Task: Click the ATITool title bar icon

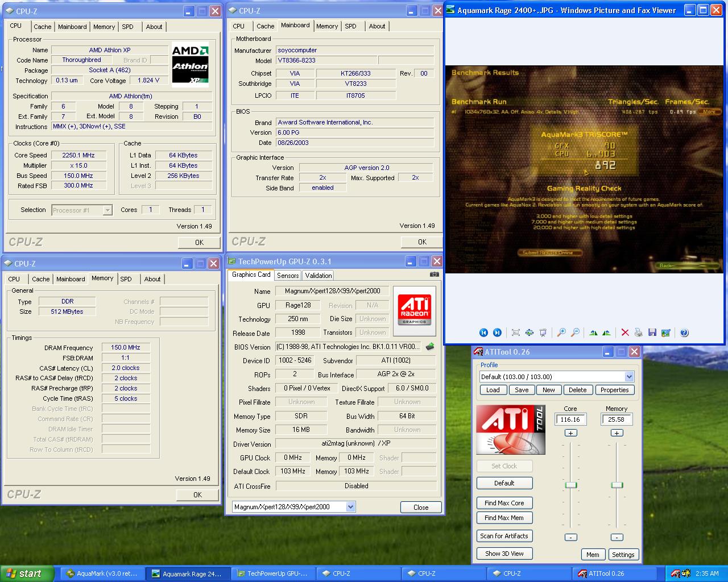Action: 478,352
